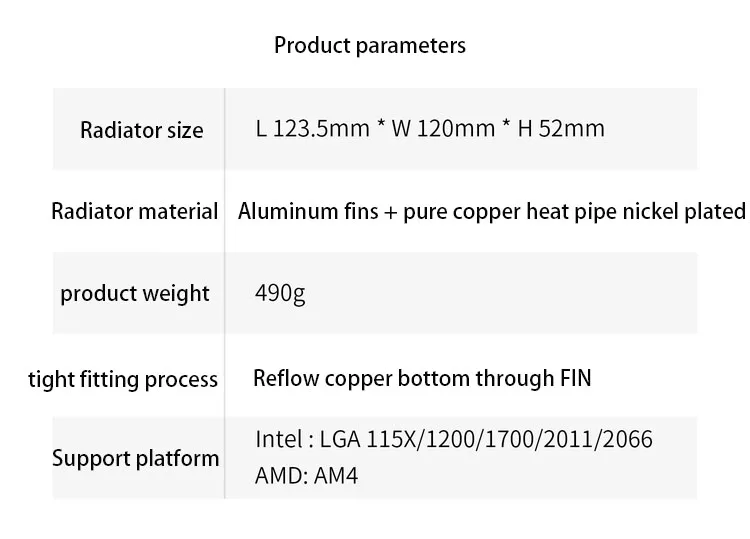Click the 490g weight value
Screen dimensions: 750x539
pos(280,294)
